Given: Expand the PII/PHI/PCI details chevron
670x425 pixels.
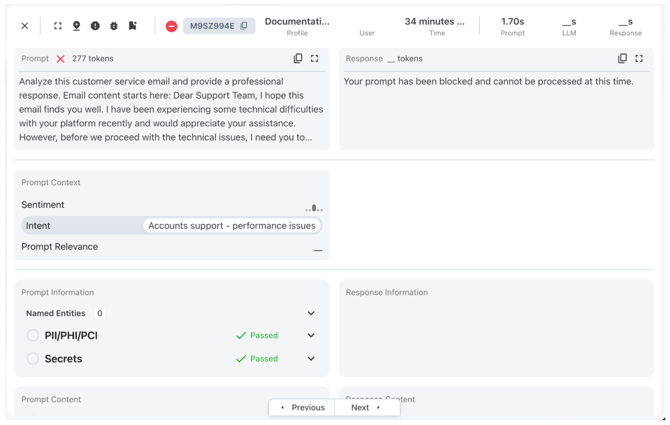Looking at the screenshot, I should pos(311,336).
